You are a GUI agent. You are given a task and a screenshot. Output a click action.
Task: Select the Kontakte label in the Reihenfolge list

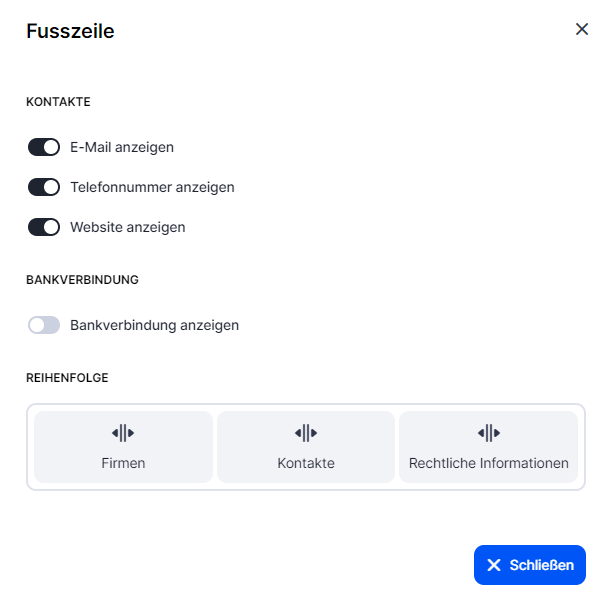point(306,463)
